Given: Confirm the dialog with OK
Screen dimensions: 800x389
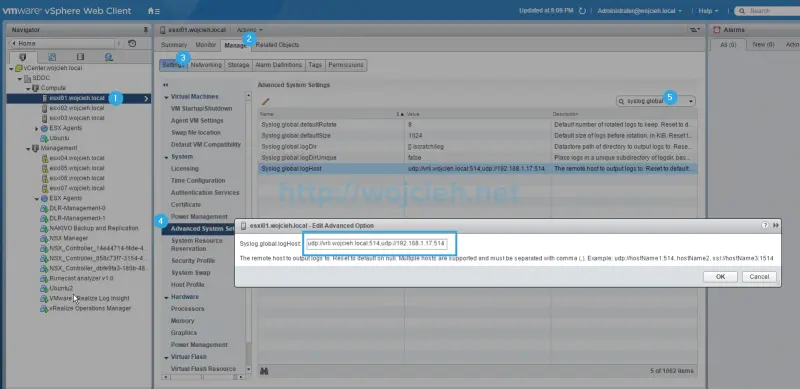Looking at the screenshot, I should pyautogui.click(x=720, y=276).
